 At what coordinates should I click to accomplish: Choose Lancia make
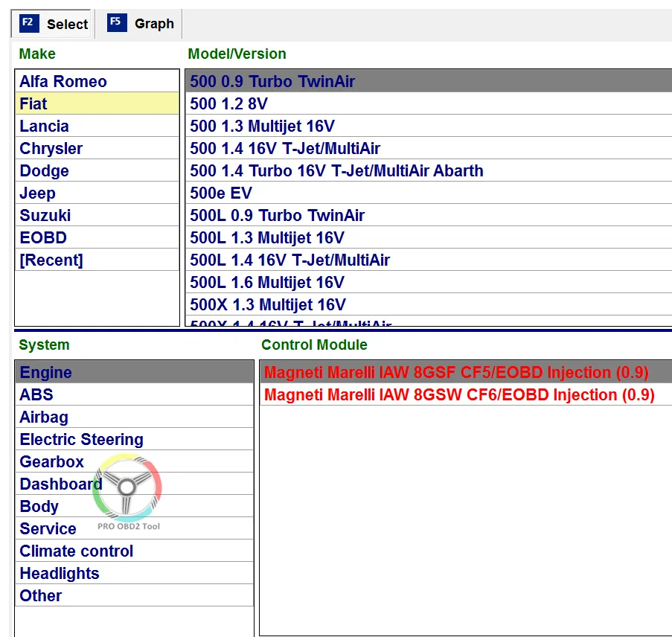tap(97, 126)
